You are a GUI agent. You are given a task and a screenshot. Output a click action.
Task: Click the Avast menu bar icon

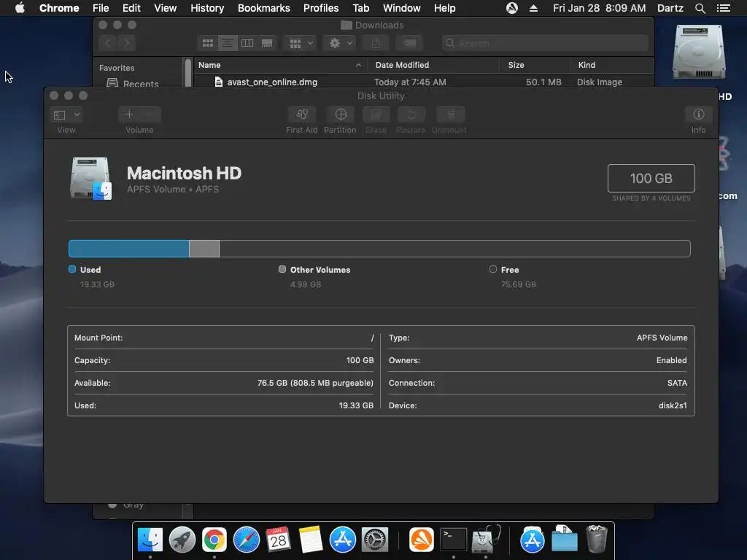click(511, 8)
